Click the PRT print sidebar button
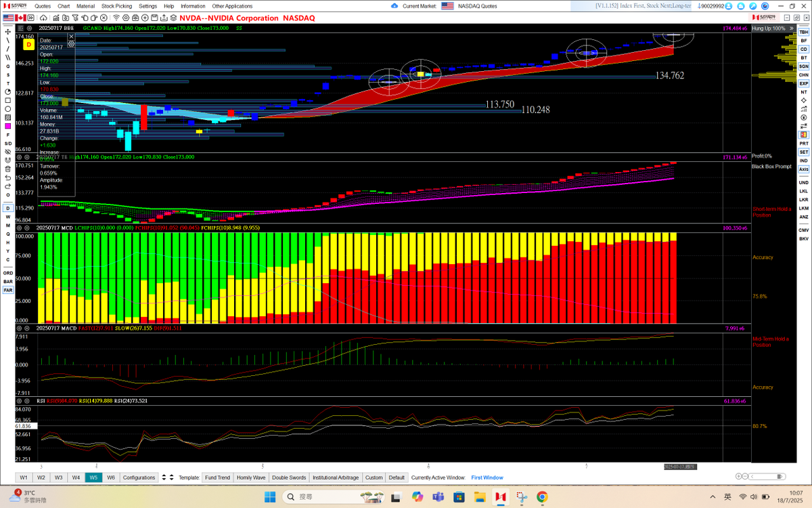Screen dimensions: 812x508 click(x=804, y=143)
